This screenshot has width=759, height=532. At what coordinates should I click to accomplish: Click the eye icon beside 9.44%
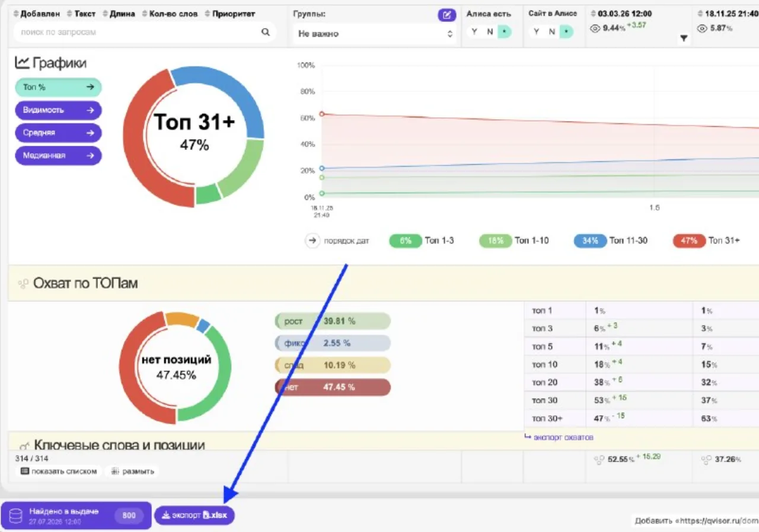click(x=595, y=28)
